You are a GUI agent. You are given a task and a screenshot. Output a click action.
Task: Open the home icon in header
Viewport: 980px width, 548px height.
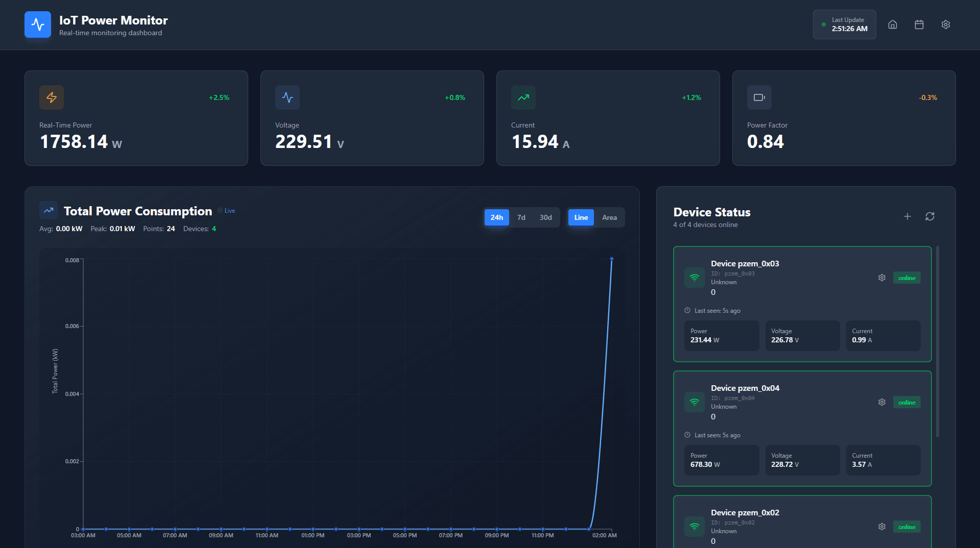pos(893,24)
